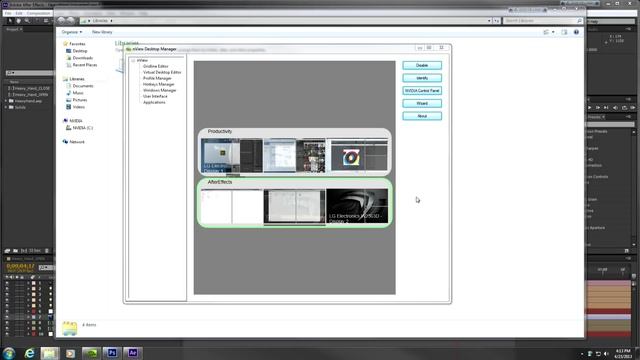640x360 pixels.
Task: Open Composition menu in After Effects
Action: (38, 13)
